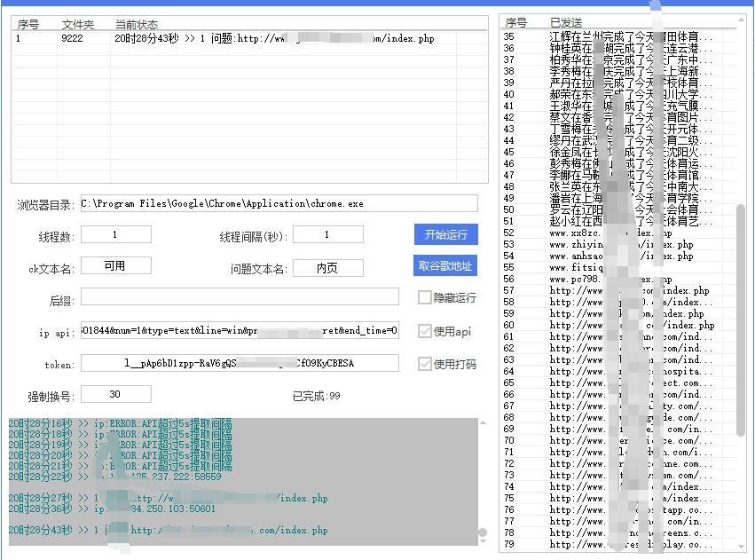
Task: Click the scrollbar of the log area
Action: (482, 479)
